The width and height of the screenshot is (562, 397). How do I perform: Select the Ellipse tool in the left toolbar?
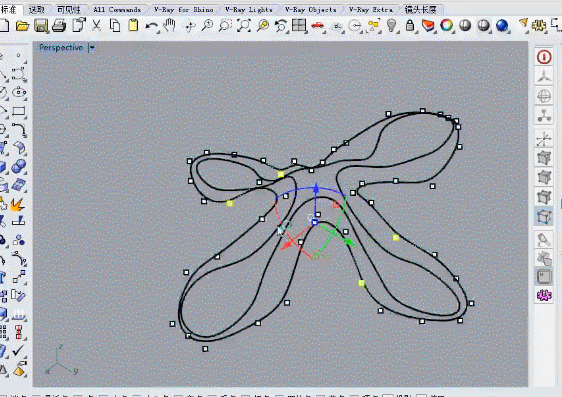[x=19, y=92]
